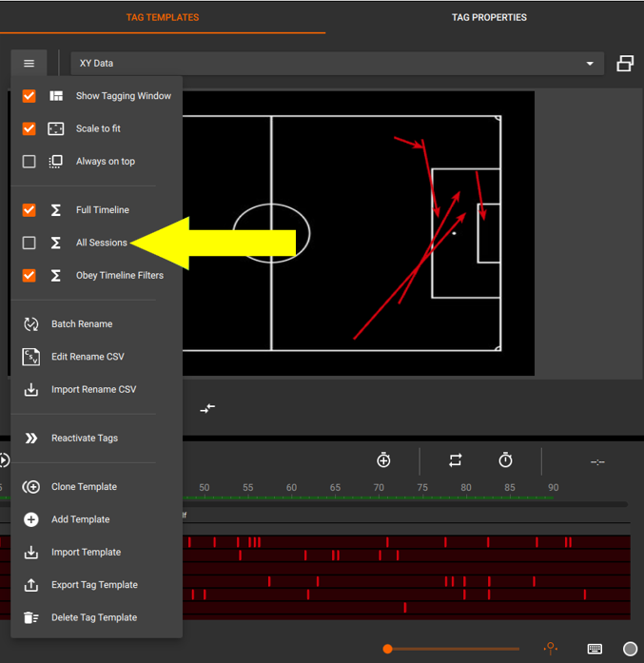Select the Batch Rename menu entry

pyautogui.click(x=82, y=323)
